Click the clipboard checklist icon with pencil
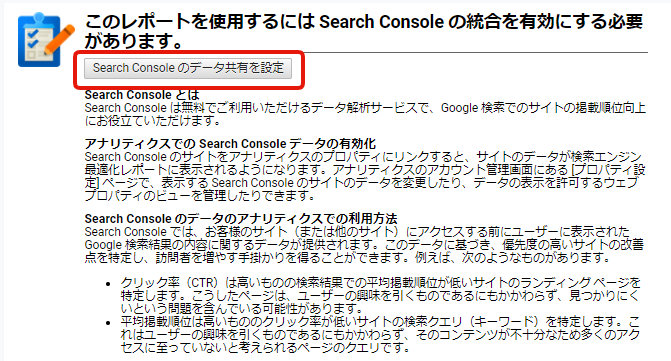The width and height of the screenshot is (671, 361). [x=46, y=40]
